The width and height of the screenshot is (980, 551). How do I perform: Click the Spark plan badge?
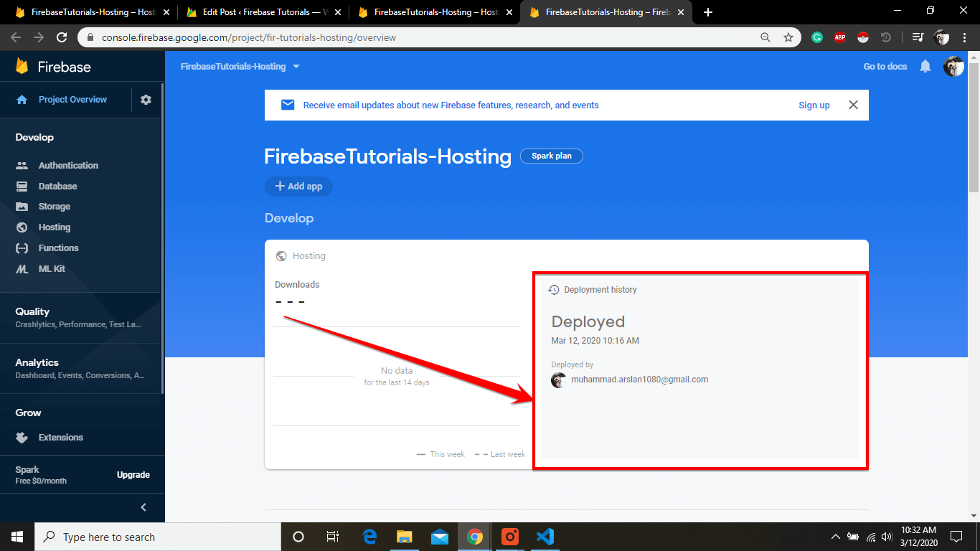click(x=552, y=156)
